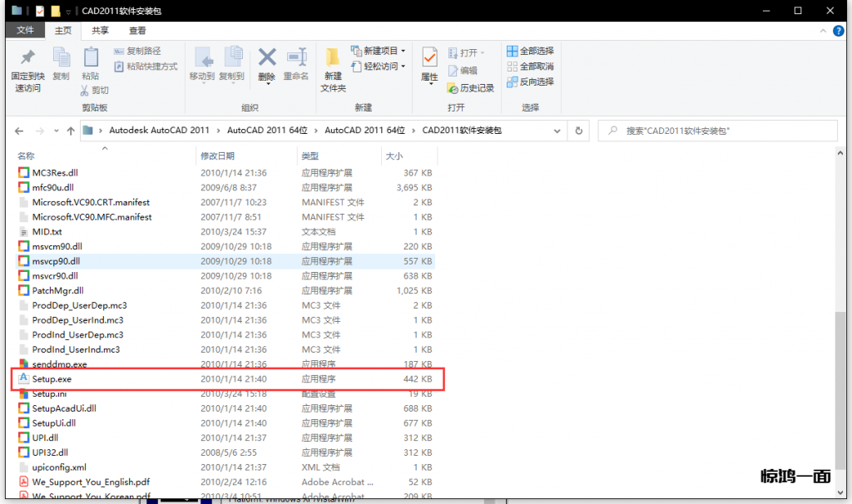
Task: Click the Pin to Quick Access icon
Action: coord(27,60)
